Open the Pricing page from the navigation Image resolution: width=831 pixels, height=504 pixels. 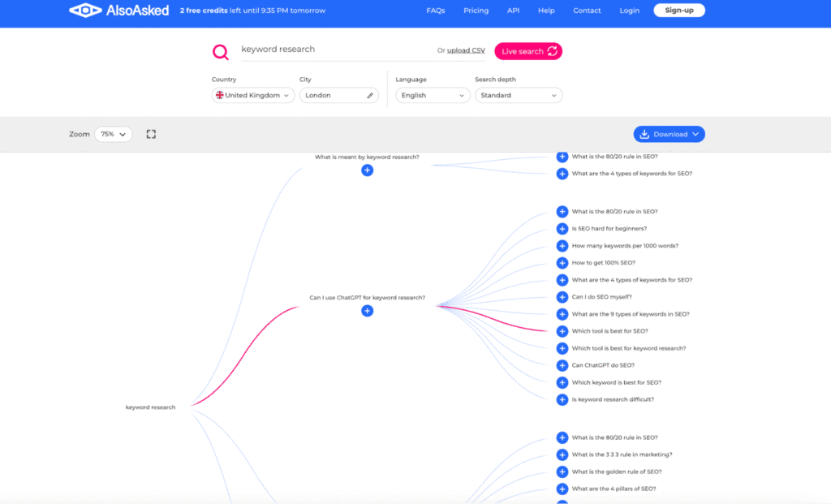[476, 11]
